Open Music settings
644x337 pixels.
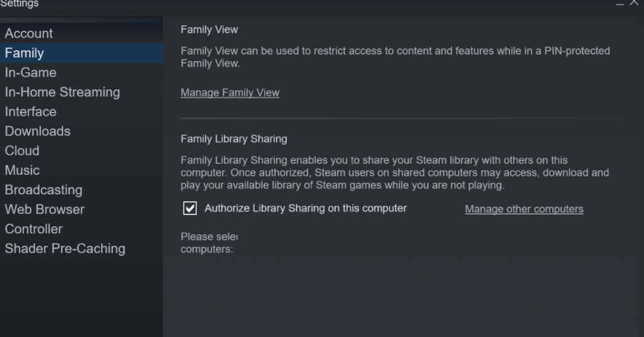pyautogui.click(x=22, y=170)
